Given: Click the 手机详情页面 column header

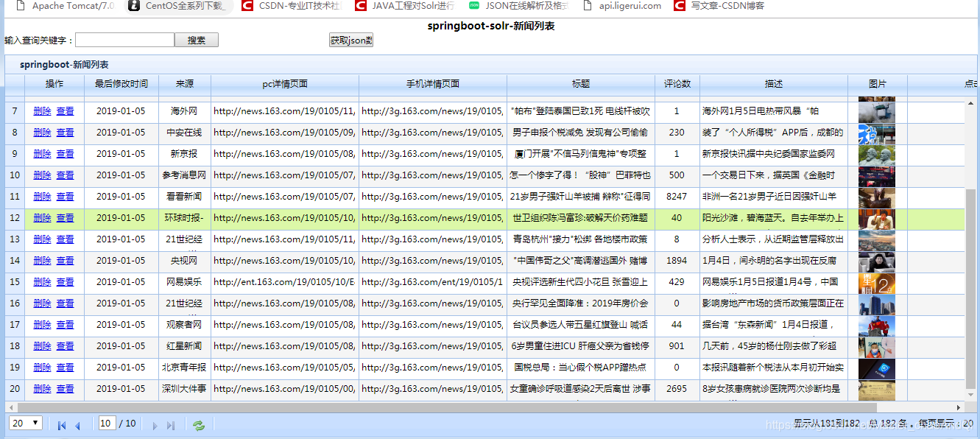Looking at the screenshot, I should tap(433, 84).
